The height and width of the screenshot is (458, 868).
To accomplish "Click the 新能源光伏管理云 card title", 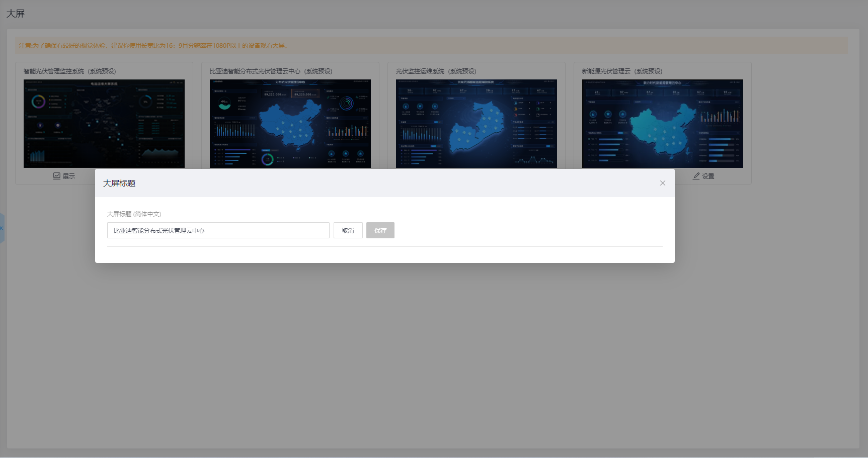I will [x=622, y=71].
